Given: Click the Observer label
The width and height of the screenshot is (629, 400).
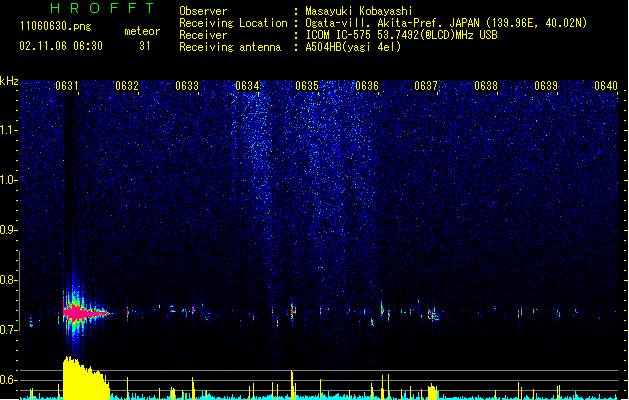Looking at the screenshot, I should click(203, 11).
